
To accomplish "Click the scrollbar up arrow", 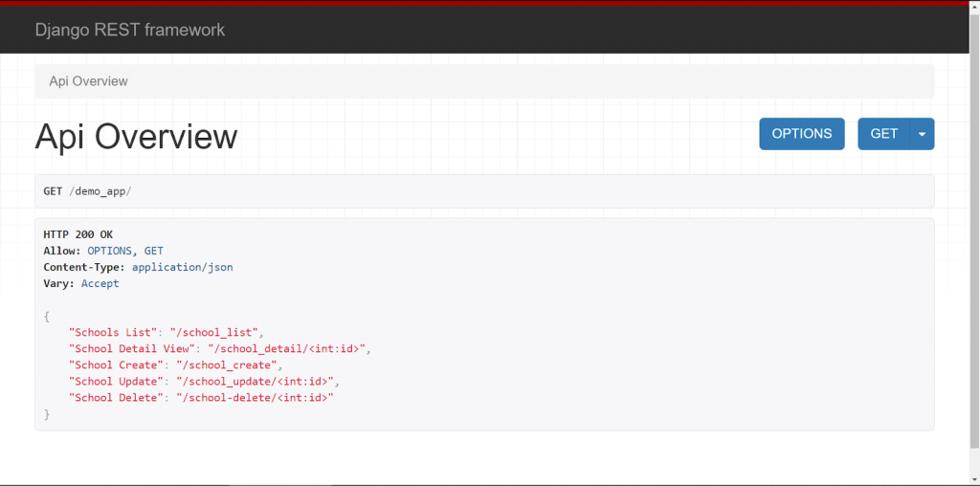I will coord(974,5).
